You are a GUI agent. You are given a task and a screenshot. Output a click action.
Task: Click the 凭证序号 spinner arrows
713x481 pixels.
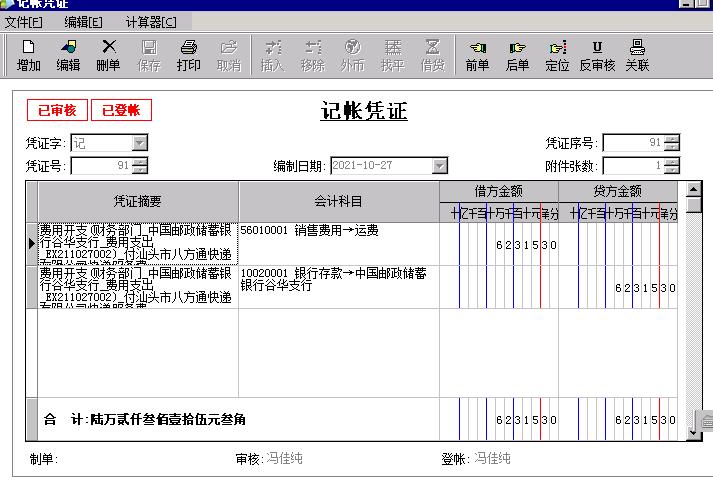point(671,143)
